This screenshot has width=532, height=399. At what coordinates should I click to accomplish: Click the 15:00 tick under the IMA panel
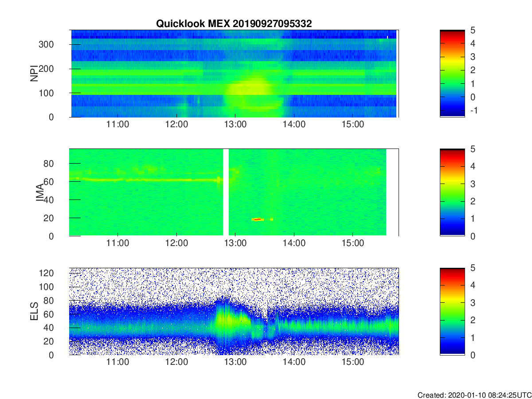coord(353,244)
